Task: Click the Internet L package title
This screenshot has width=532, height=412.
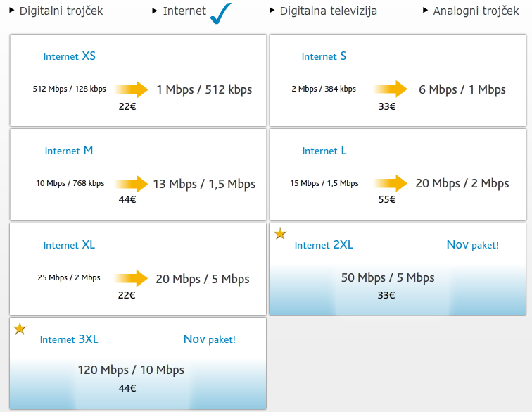Action: point(324,151)
